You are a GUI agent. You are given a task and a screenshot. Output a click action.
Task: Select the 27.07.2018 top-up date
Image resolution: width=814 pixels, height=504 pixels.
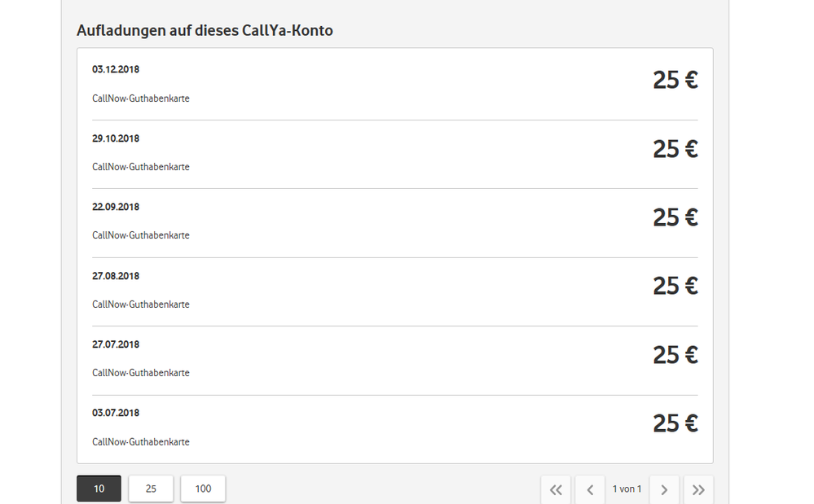[x=116, y=344]
